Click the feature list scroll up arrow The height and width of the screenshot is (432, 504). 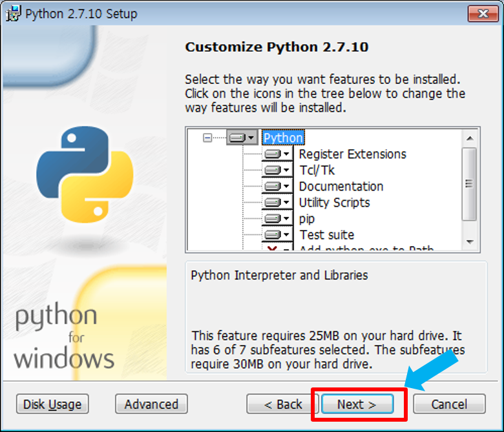click(470, 138)
